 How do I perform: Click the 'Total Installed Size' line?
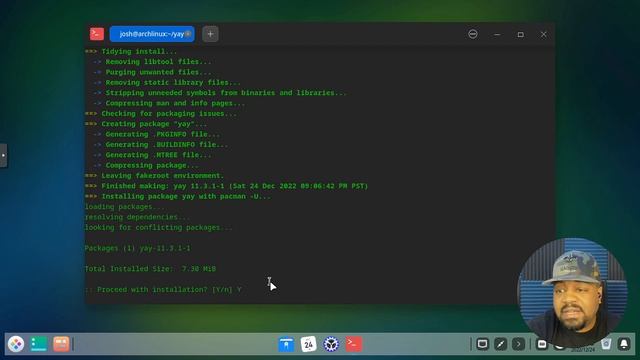150,269
